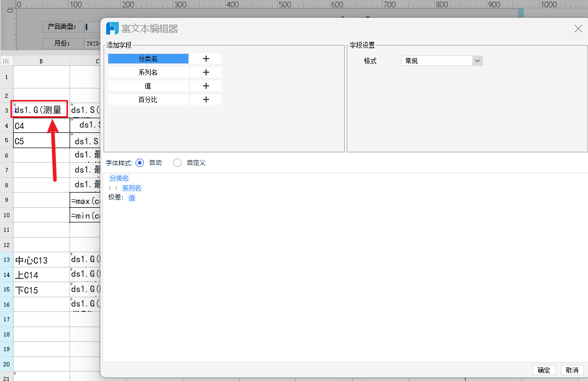The width and height of the screenshot is (588, 381).
Task: Open the 格式 dropdown showing 常规
Action: pos(442,61)
